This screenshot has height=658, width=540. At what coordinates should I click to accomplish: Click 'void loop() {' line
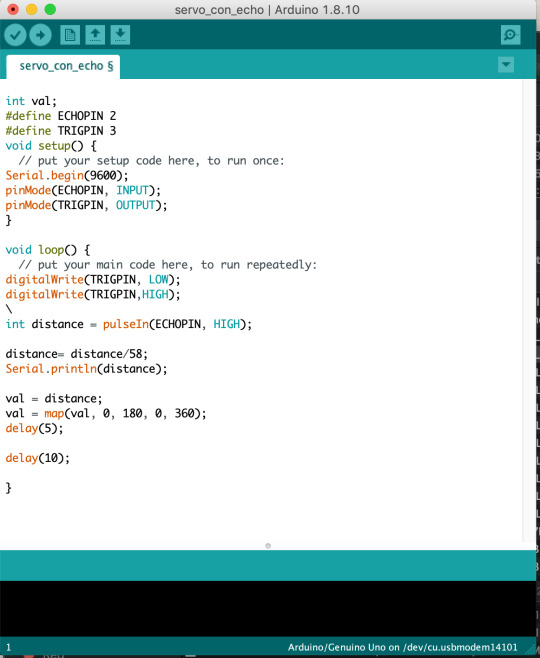coord(48,250)
